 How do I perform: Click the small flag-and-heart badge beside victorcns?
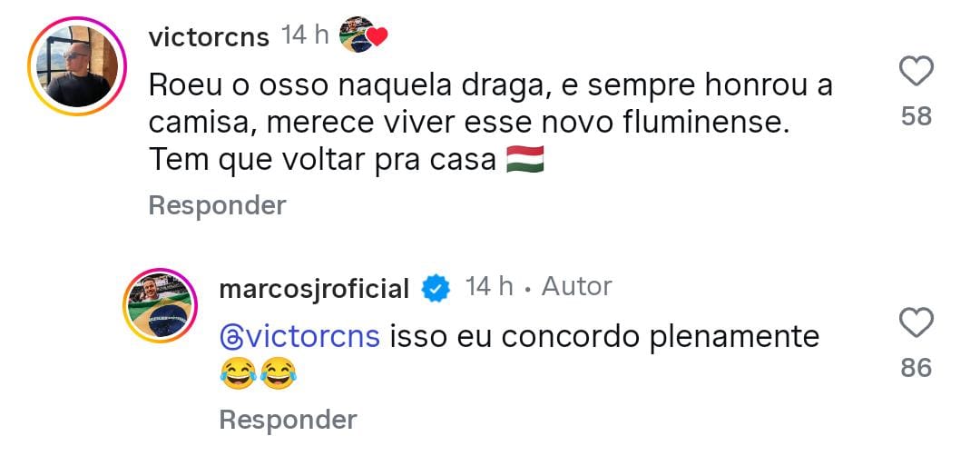363,36
